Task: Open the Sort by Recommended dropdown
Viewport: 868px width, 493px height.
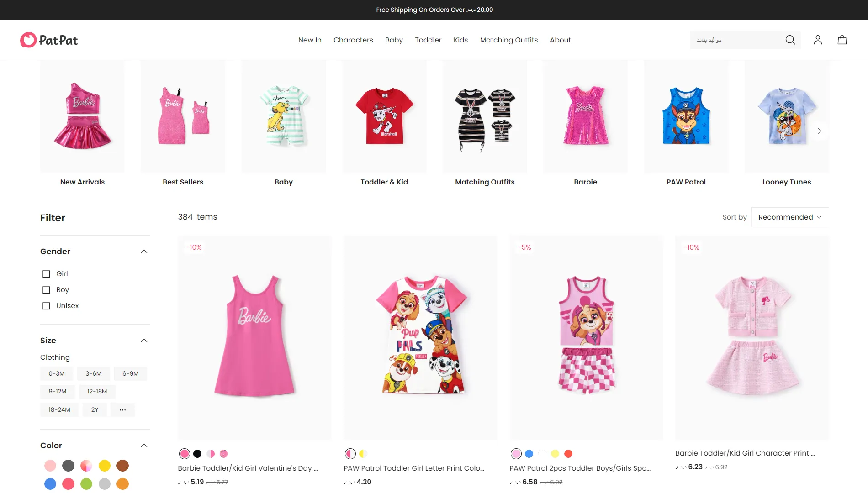Action: pyautogui.click(x=790, y=217)
